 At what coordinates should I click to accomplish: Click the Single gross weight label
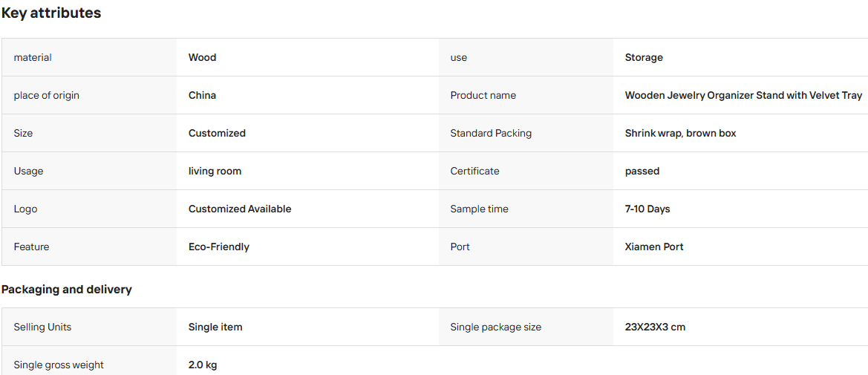pos(59,365)
